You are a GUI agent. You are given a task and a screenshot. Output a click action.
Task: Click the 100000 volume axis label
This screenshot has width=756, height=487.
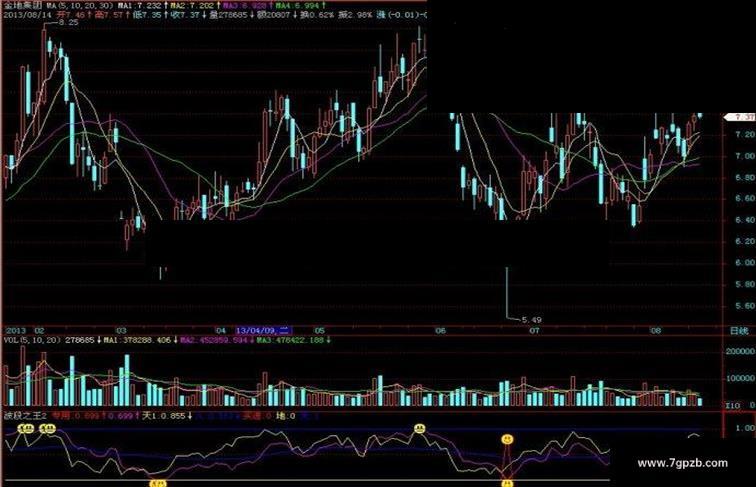741,379
